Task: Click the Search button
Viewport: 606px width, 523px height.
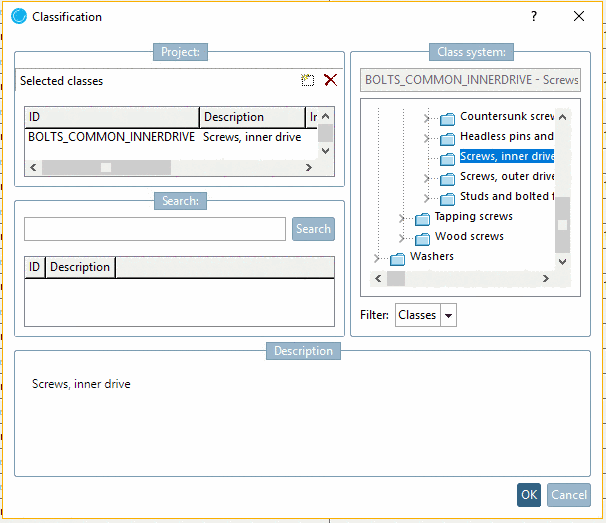Action: [x=313, y=229]
